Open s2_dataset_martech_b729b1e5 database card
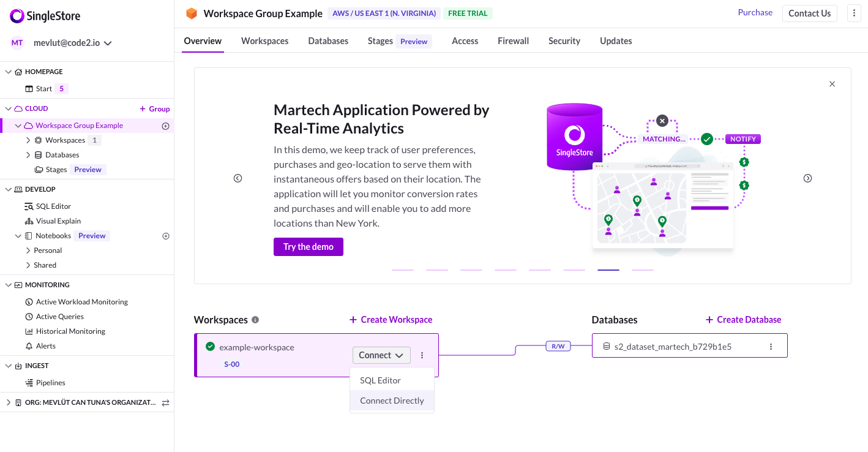The height and width of the screenshot is (452, 868). [x=689, y=345]
